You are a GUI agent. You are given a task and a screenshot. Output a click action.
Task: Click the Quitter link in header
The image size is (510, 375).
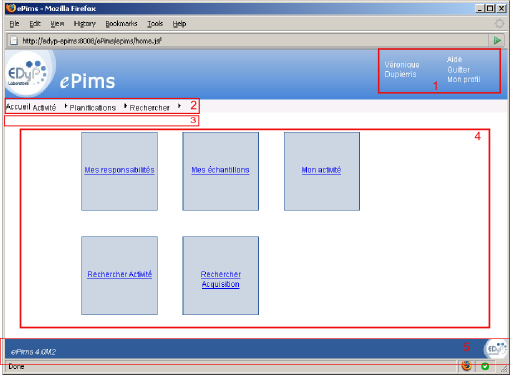pyautogui.click(x=459, y=70)
